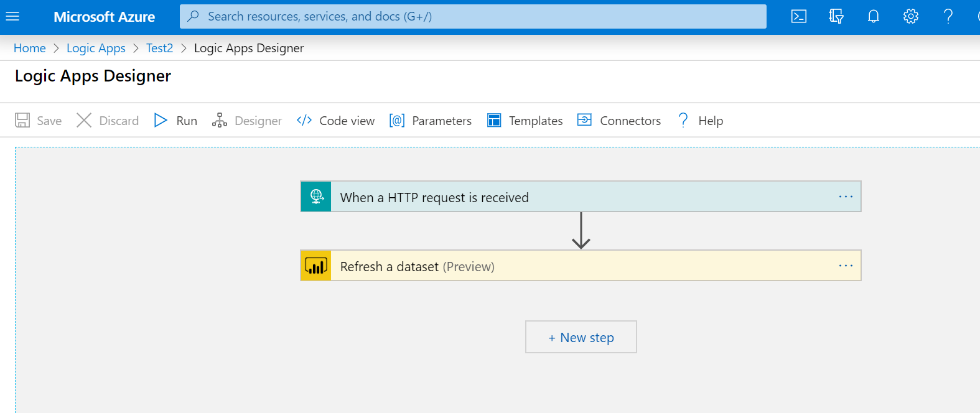Open ellipsis menu on HTTP request trigger
Image resolution: width=980 pixels, height=413 pixels.
pos(845,197)
